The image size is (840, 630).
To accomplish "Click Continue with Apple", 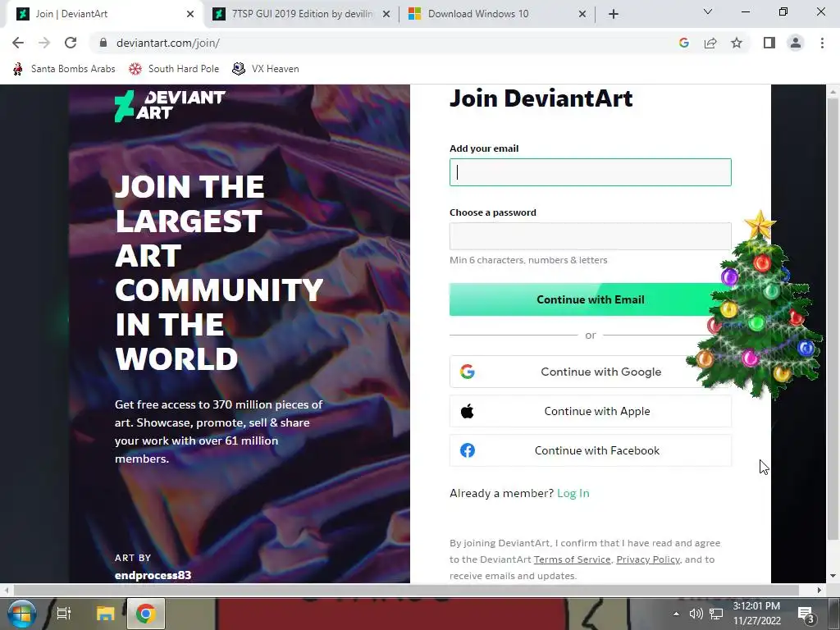I will (591, 411).
